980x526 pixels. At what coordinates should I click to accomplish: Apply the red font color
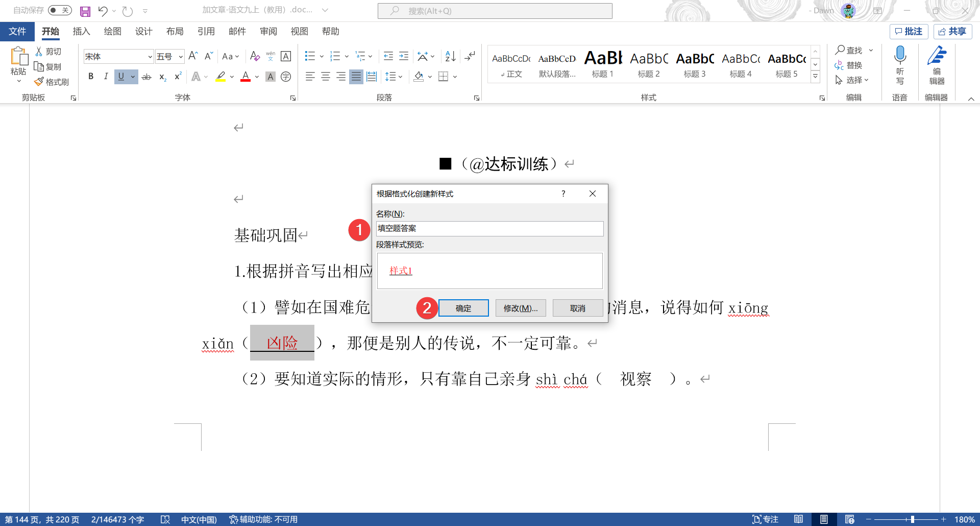(x=246, y=77)
